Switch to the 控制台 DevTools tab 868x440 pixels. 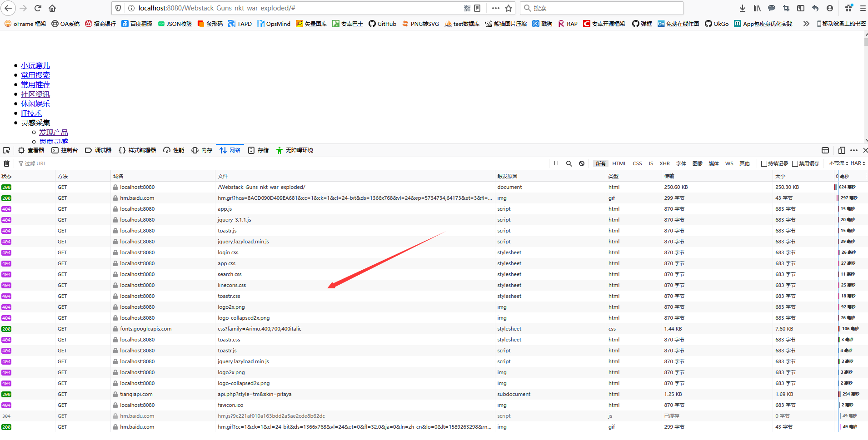coord(69,150)
